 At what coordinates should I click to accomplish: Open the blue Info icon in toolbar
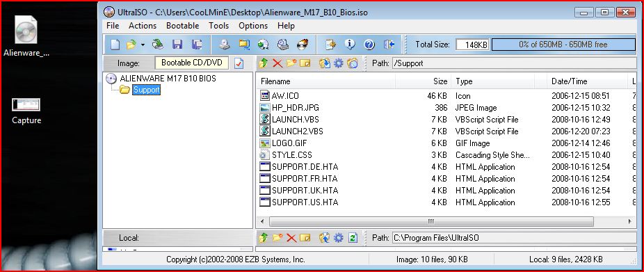(350, 45)
